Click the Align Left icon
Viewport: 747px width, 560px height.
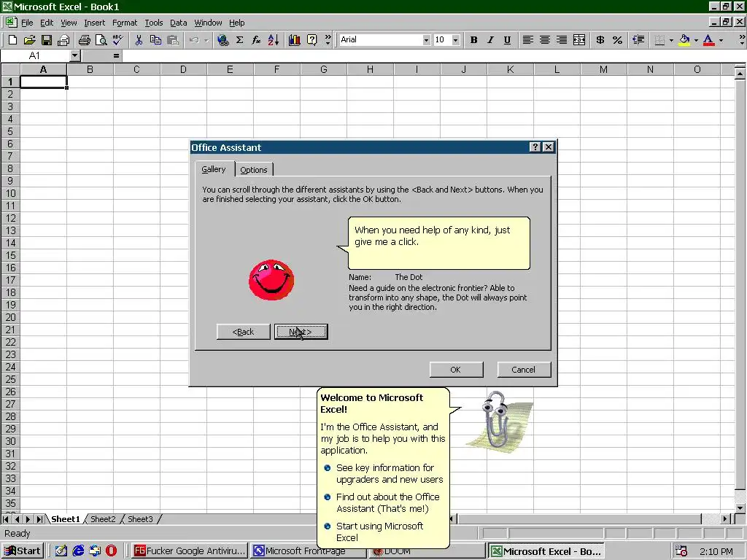(x=528, y=40)
